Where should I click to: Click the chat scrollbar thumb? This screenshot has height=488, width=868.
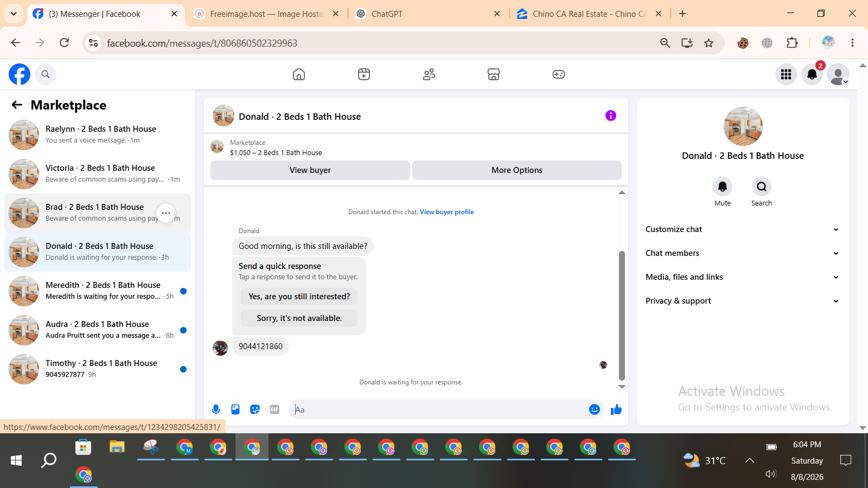pos(622,316)
